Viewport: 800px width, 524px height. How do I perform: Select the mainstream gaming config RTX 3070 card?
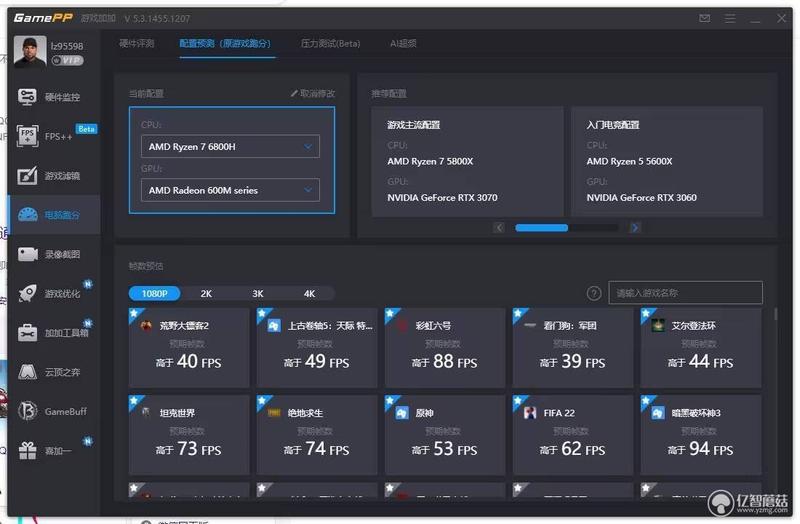pos(467,161)
